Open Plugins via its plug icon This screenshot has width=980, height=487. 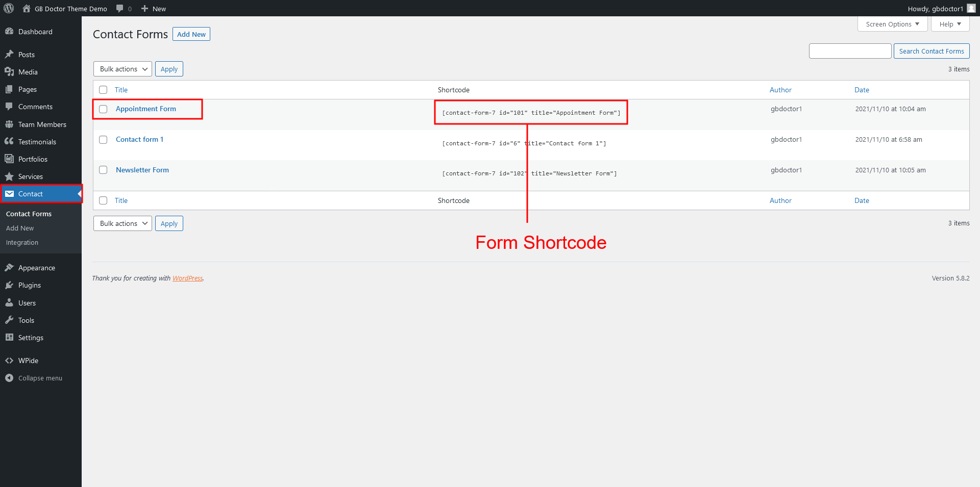(x=9, y=285)
